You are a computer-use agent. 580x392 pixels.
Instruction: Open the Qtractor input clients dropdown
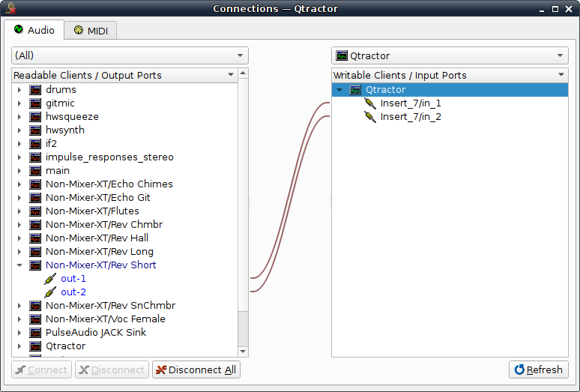[x=450, y=55]
